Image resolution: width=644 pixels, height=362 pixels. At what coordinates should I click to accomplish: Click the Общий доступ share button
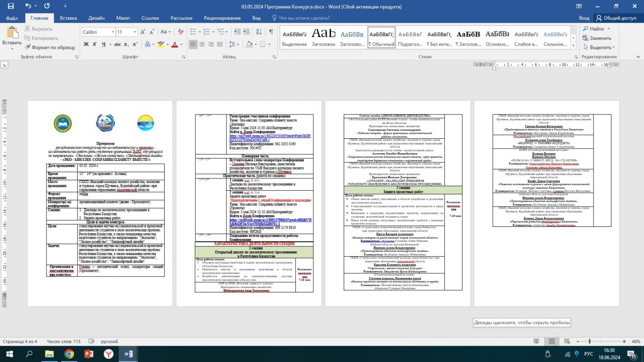click(x=616, y=18)
